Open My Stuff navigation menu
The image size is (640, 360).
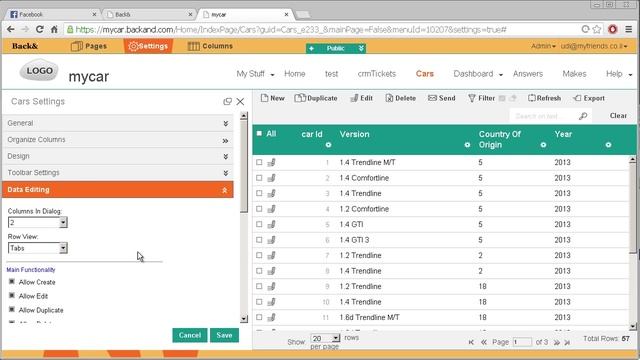point(256,74)
